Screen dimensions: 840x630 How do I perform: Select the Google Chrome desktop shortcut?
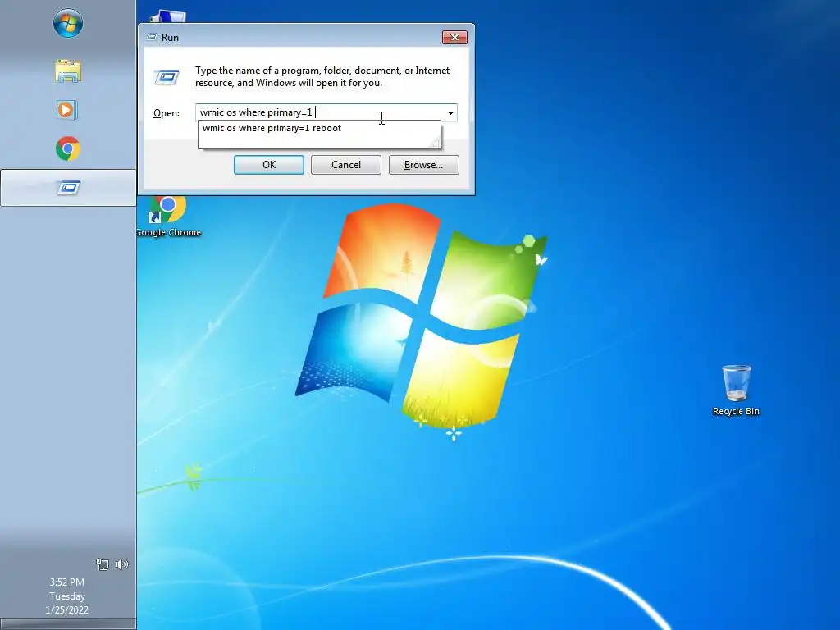coord(167,217)
